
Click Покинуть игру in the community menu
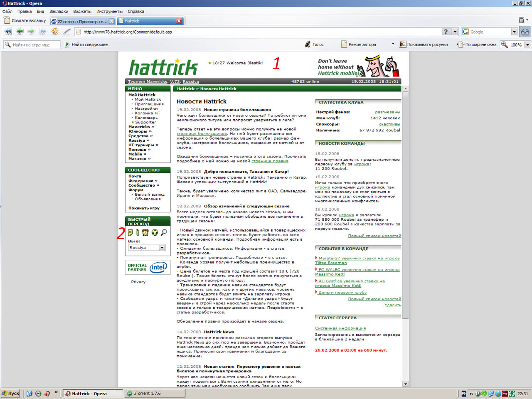[x=144, y=208]
